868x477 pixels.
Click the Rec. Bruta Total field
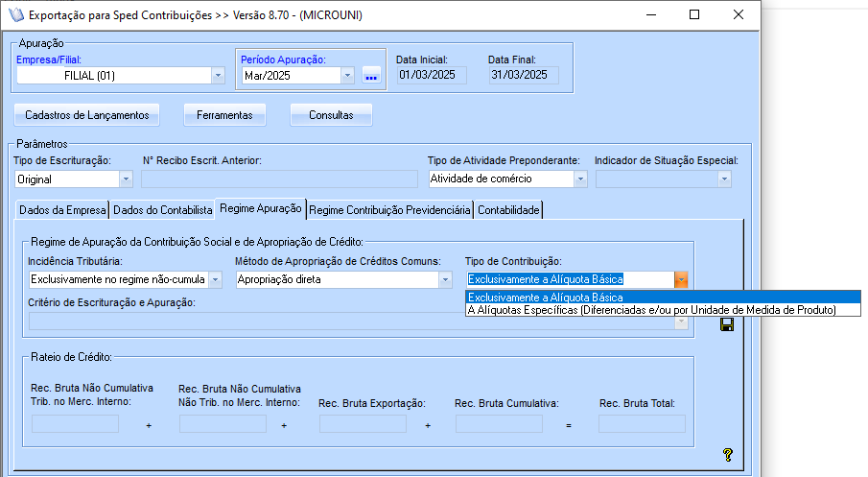click(x=642, y=424)
